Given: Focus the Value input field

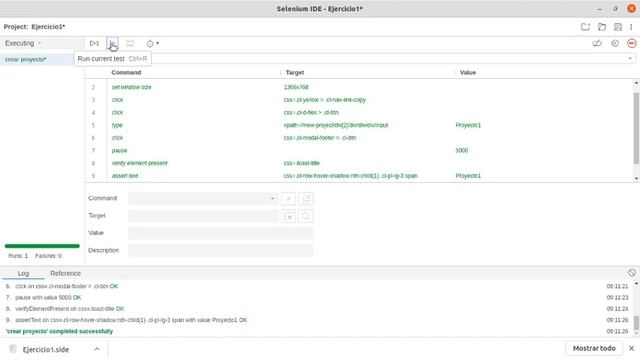Looking at the screenshot, I should click(x=221, y=233).
